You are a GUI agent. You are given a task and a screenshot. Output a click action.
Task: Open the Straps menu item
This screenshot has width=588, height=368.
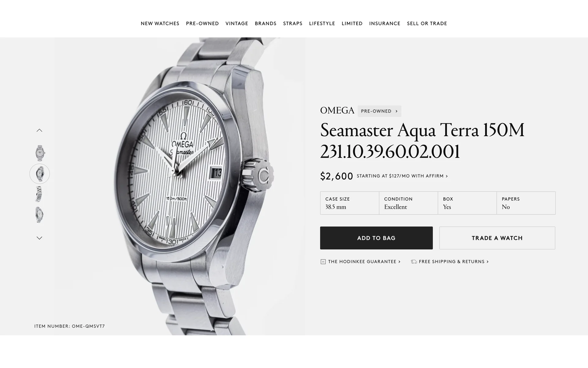293,24
